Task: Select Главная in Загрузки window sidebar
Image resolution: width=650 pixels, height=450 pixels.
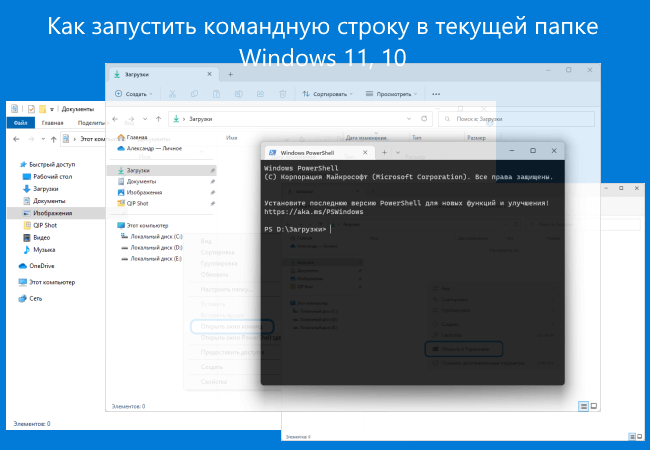Action: [x=137, y=137]
